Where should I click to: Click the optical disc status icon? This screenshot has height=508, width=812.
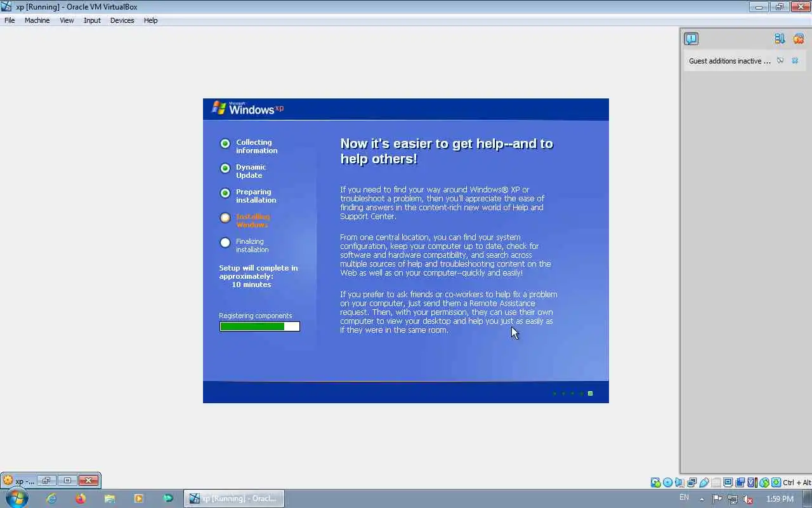tap(667, 483)
